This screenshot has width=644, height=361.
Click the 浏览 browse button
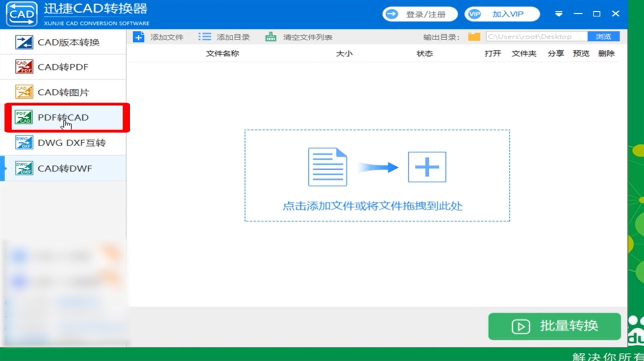pyautogui.click(x=603, y=37)
